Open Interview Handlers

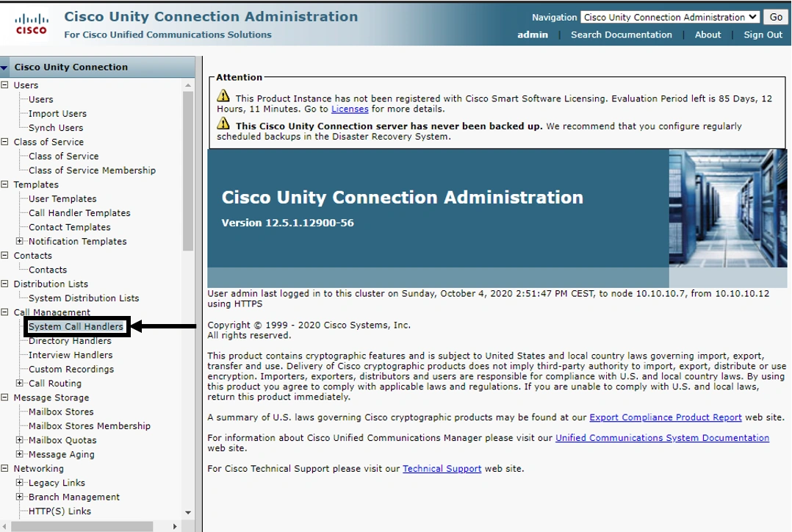click(70, 355)
